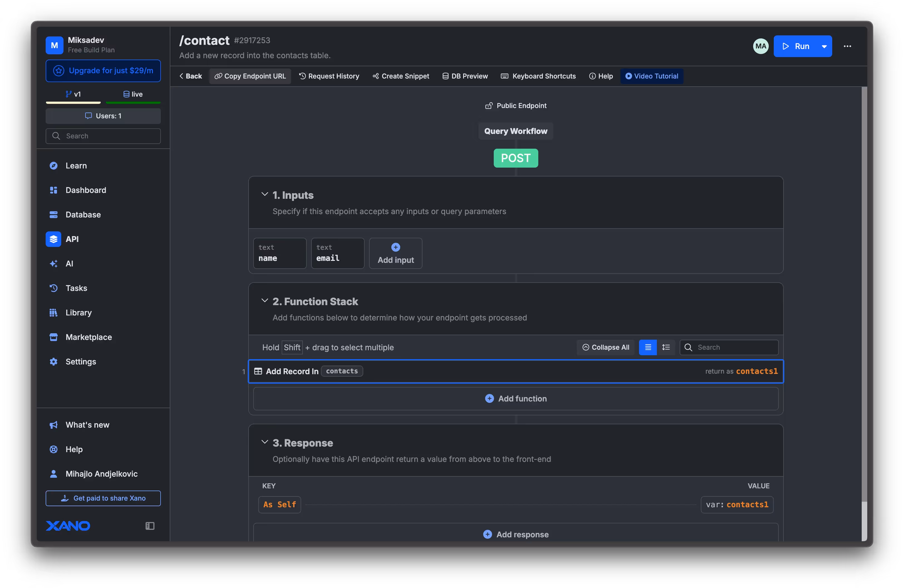This screenshot has width=904, height=588.
Task: Collapse the 1. Inputs section
Action: tap(265, 194)
